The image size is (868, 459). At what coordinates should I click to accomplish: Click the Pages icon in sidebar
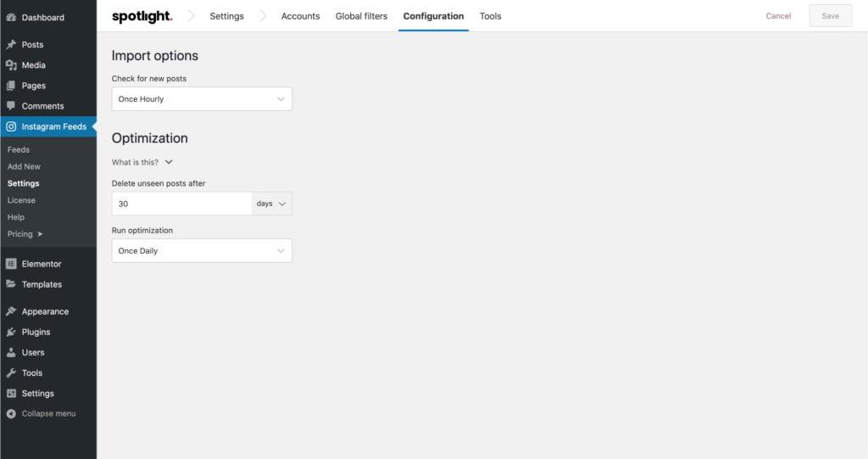coord(11,86)
